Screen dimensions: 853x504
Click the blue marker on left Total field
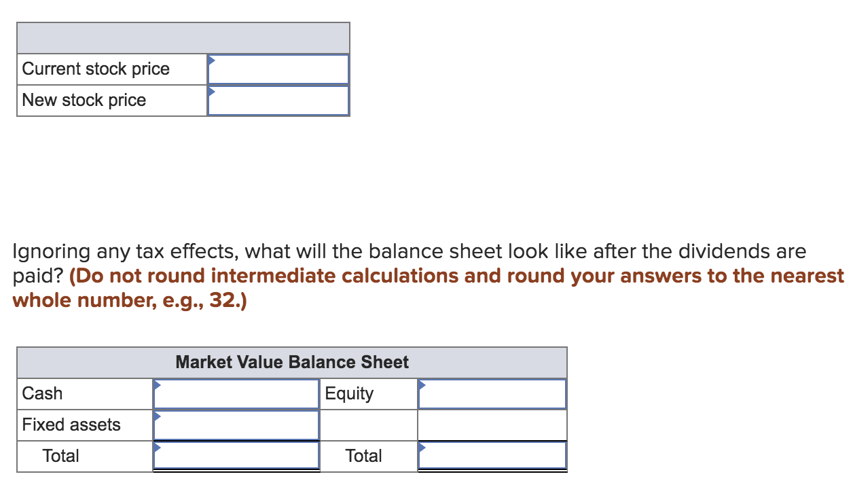158,448
